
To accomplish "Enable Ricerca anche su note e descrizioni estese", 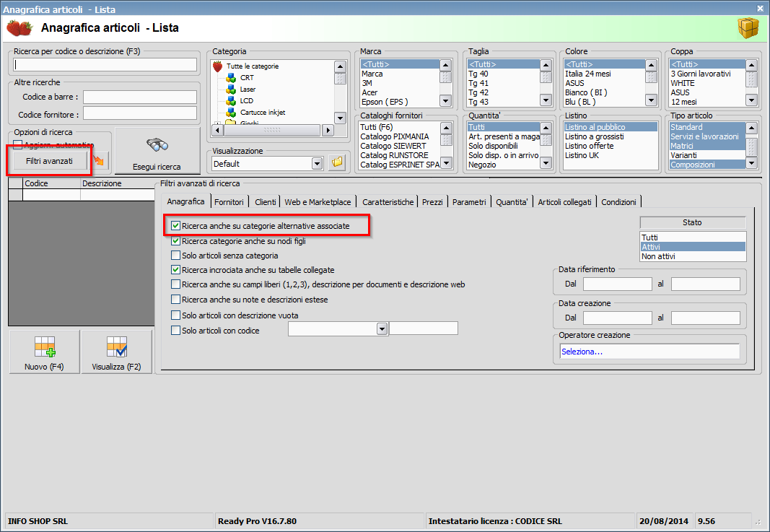I will 175,299.
